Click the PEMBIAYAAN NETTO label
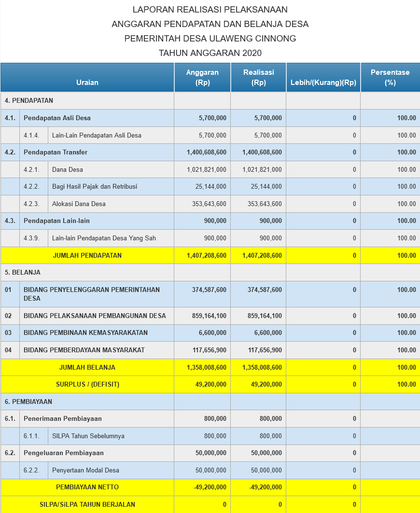The image size is (420, 513). pos(87,487)
